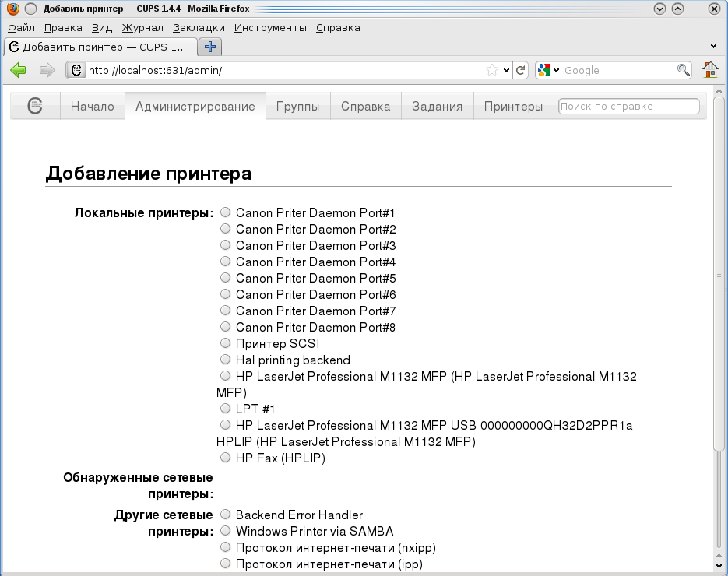728x576 pixels.
Task: Click the search magnifier icon
Action: (x=683, y=70)
